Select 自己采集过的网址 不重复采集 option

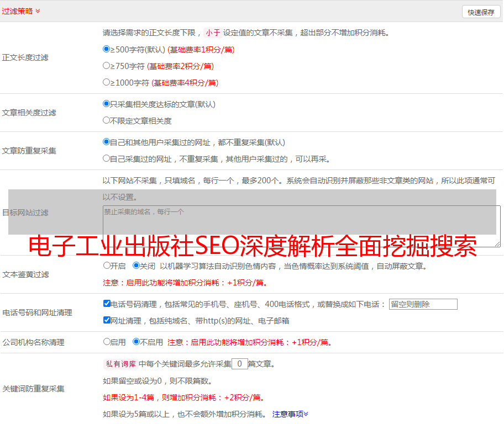(x=107, y=158)
